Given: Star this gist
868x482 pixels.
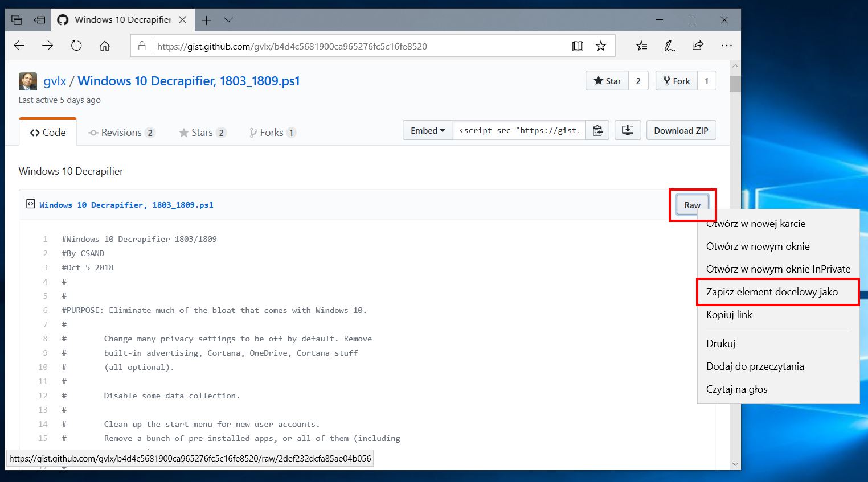Looking at the screenshot, I should 607,81.
